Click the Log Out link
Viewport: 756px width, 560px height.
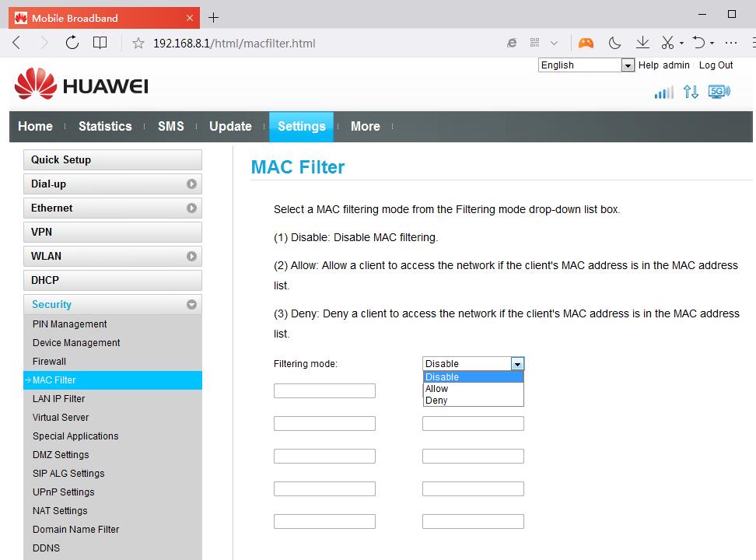pyautogui.click(x=716, y=65)
